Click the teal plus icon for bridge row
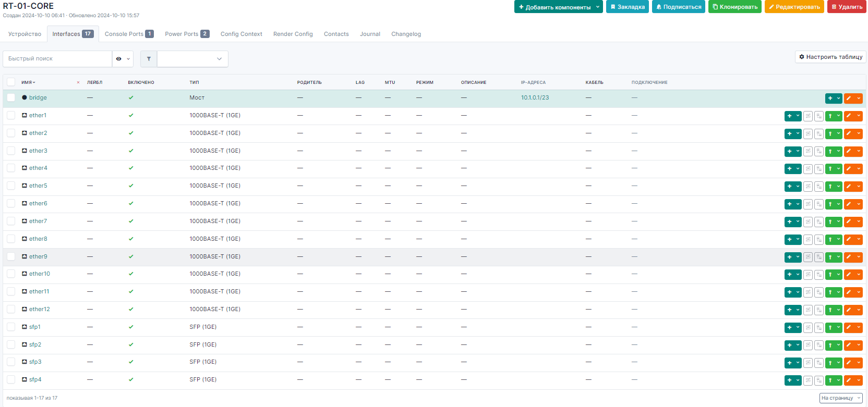This screenshot has width=868, height=407. [830, 98]
